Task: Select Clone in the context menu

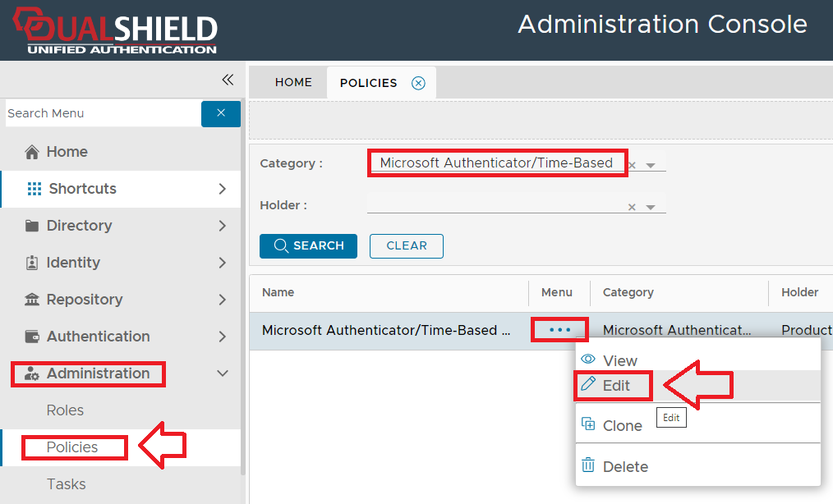Action: point(622,425)
